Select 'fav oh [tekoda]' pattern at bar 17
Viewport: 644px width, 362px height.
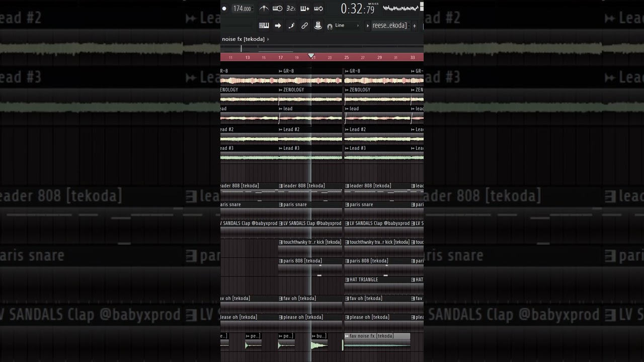[310, 304]
